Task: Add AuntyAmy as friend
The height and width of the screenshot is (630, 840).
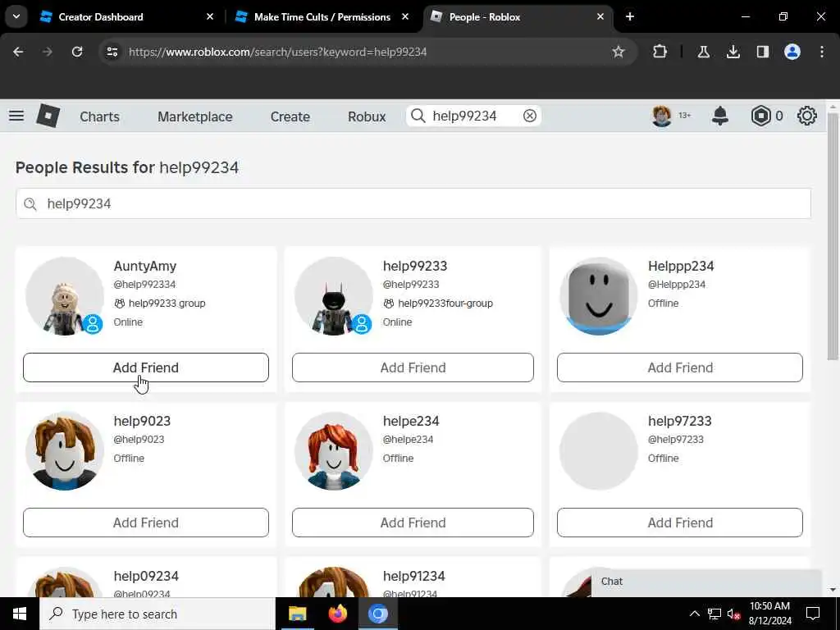Action: pyautogui.click(x=146, y=367)
